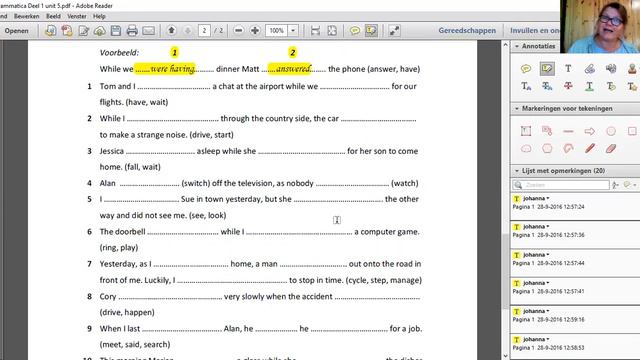The height and width of the screenshot is (360, 640).
Task: Go to previous page arrow
Action: [x=171, y=30]
